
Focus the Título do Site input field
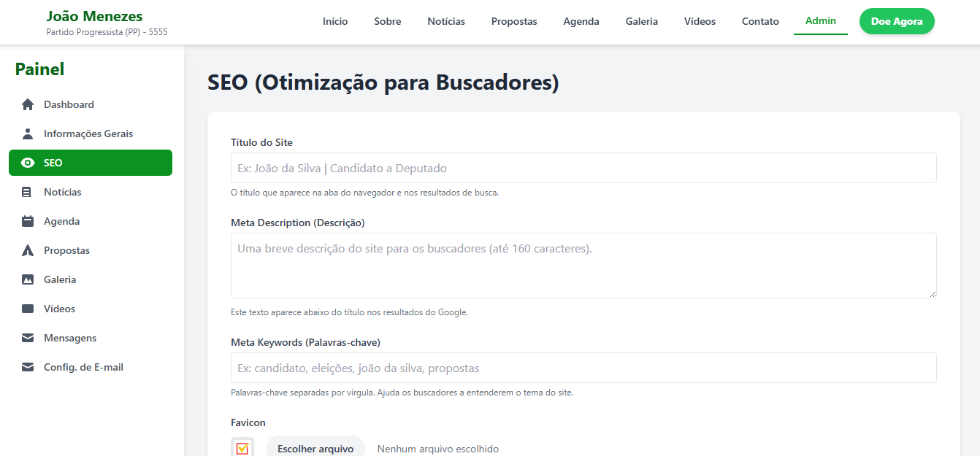tap(583, 168)
